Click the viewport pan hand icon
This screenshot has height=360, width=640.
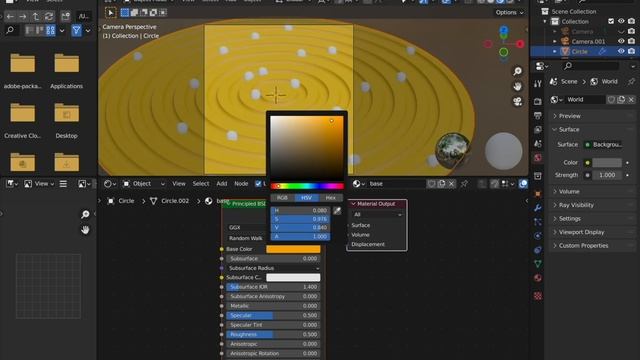pyautogui.click(x=518, y=87)
